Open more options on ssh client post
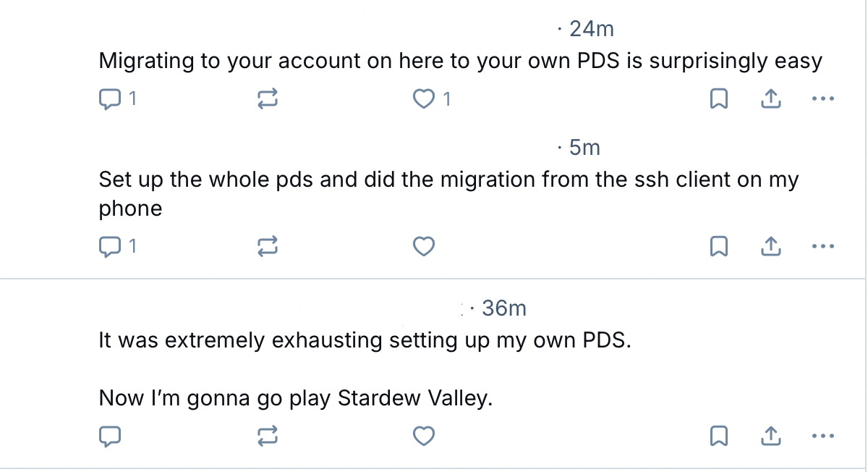Screen dimensions: 868x472 click(823, 248)
